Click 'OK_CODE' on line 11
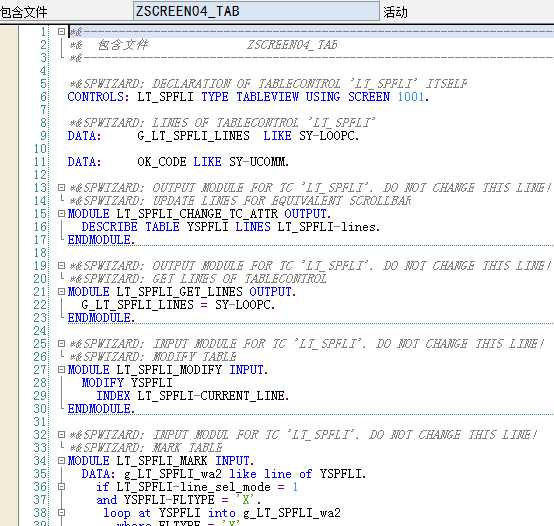Screen dimensions: 554x526 162,162
